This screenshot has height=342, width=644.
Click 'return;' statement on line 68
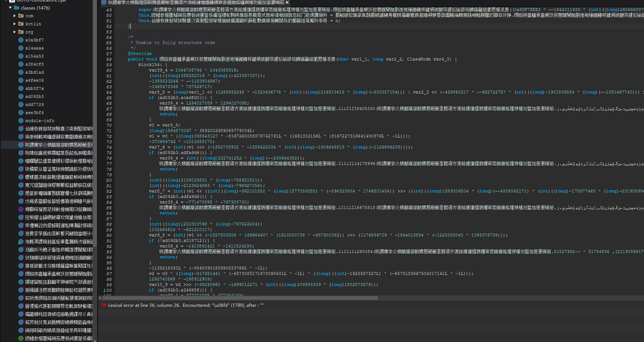[x=168, y=114]
